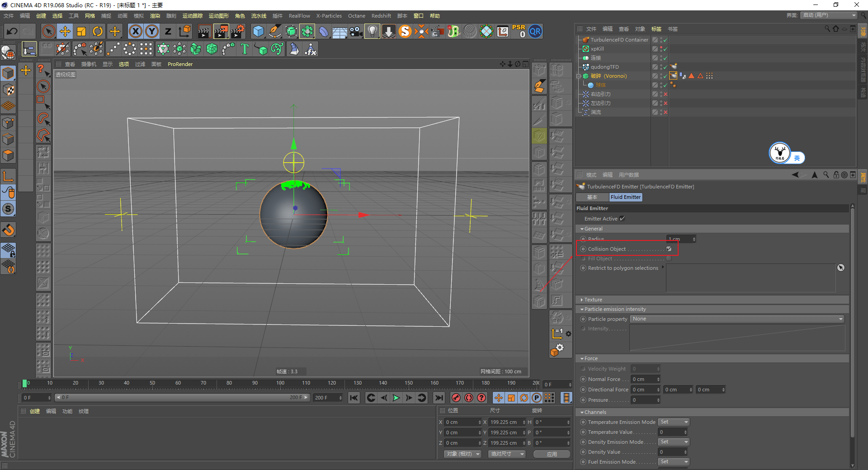Open the RealFlow menu
The image size is (868, 470).
tap(299, 16)
